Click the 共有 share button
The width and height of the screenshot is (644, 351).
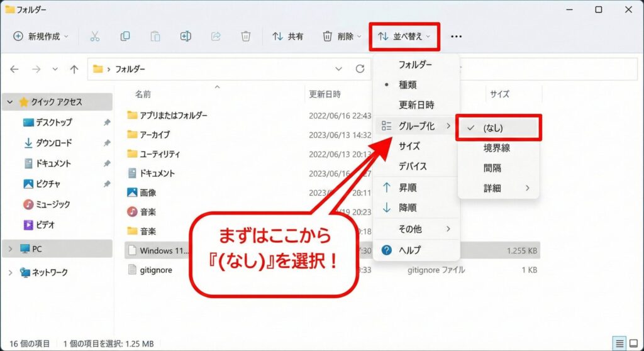288,36
